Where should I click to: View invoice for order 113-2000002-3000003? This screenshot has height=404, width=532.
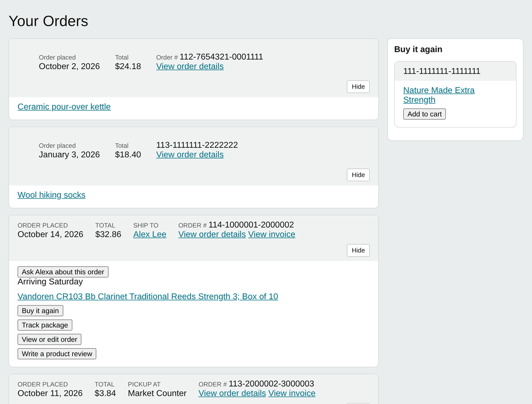pyautogui.click(x=292, y=393)
